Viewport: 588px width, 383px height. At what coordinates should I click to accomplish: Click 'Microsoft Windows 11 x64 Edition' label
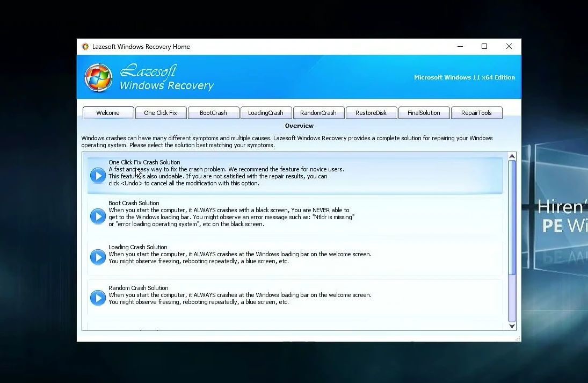click(464, 77)
